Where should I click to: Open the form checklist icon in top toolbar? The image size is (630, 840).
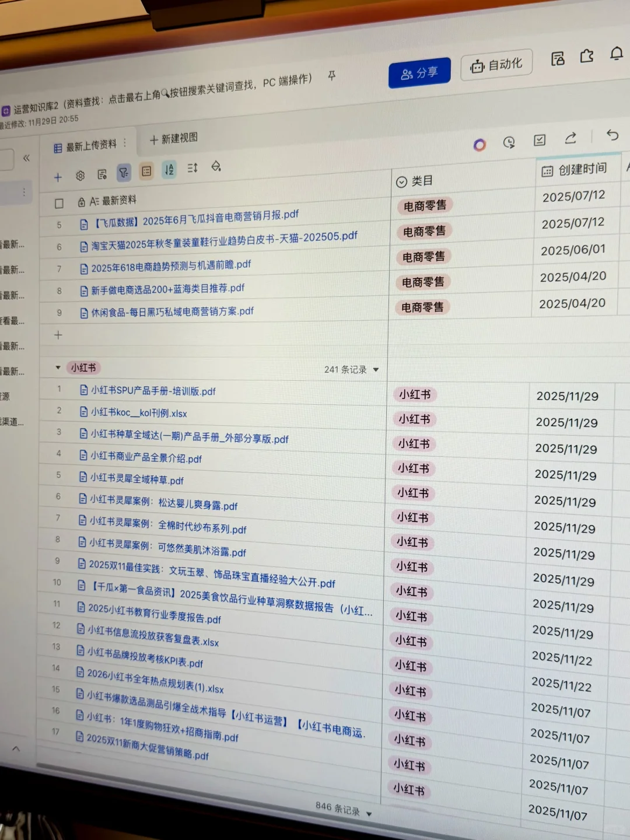click(540, 140)
